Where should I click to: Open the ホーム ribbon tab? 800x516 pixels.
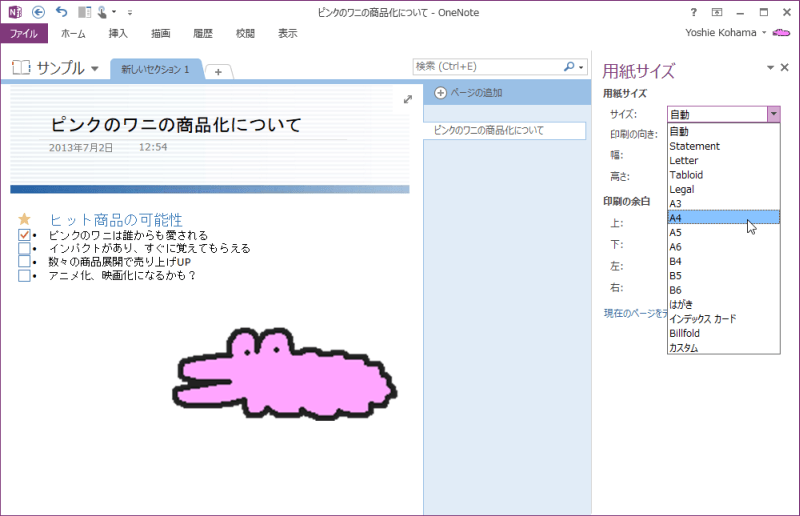pyautogui.click(x=73, y=34)
